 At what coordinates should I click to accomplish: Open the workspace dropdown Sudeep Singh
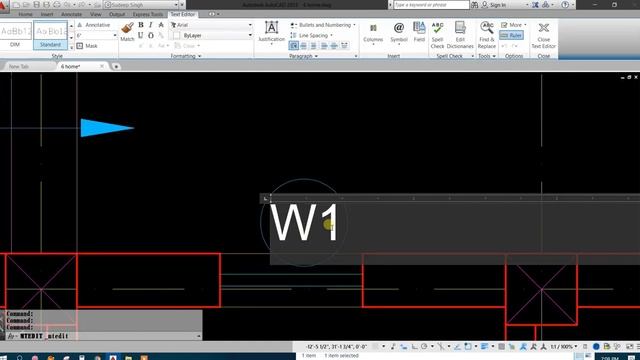141,5
